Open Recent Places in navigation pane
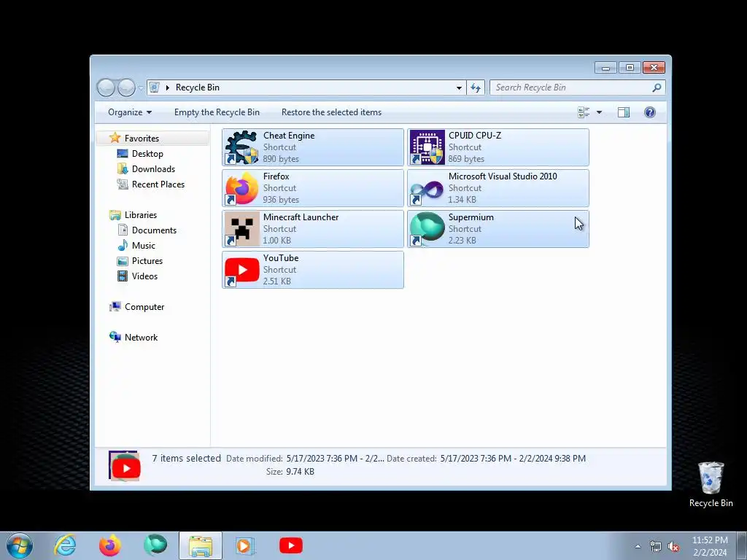747x560 pixels. click(x=158, y=184)
